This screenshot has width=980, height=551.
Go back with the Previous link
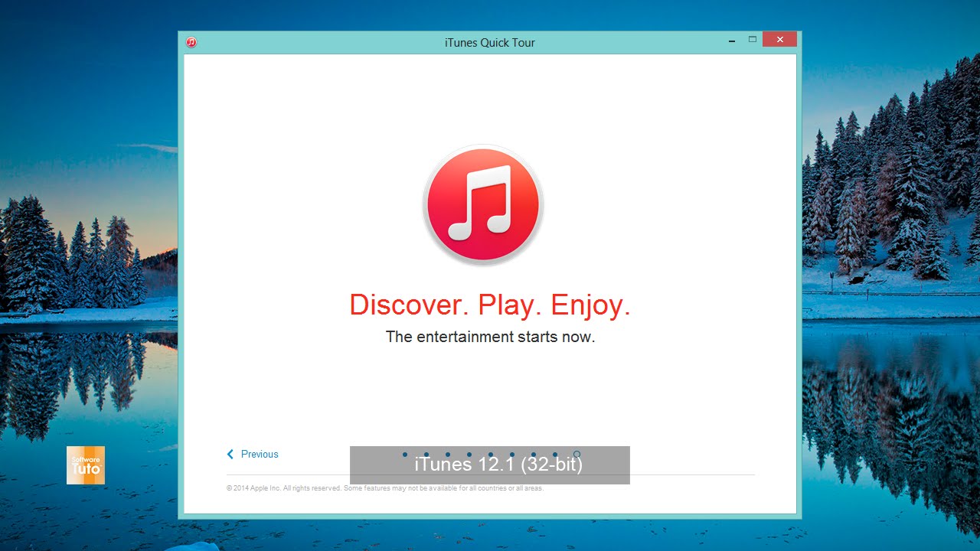click(253, 454)
